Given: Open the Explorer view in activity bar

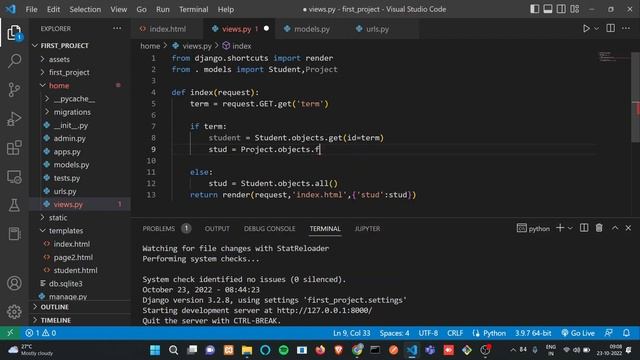Looking at the screenshot, I should pos(14,33).
